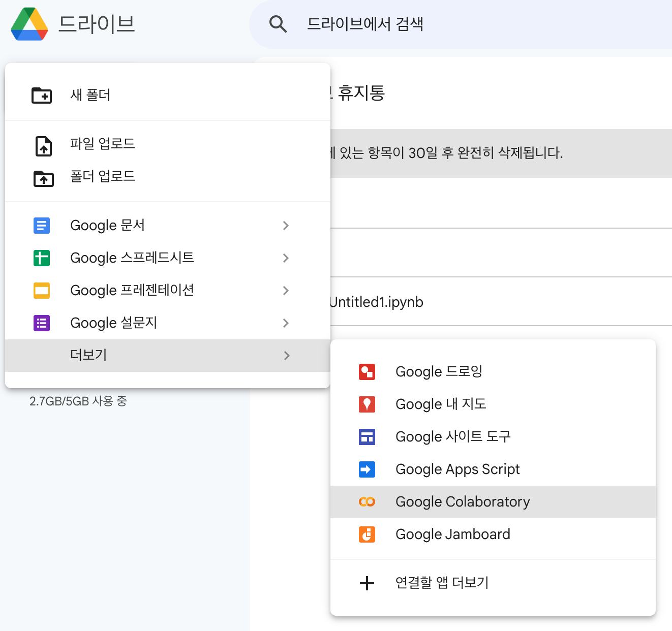Open the Untitled1.ipynb file row
Viewport: 672px width, 631px height.
tap(501, 302)
